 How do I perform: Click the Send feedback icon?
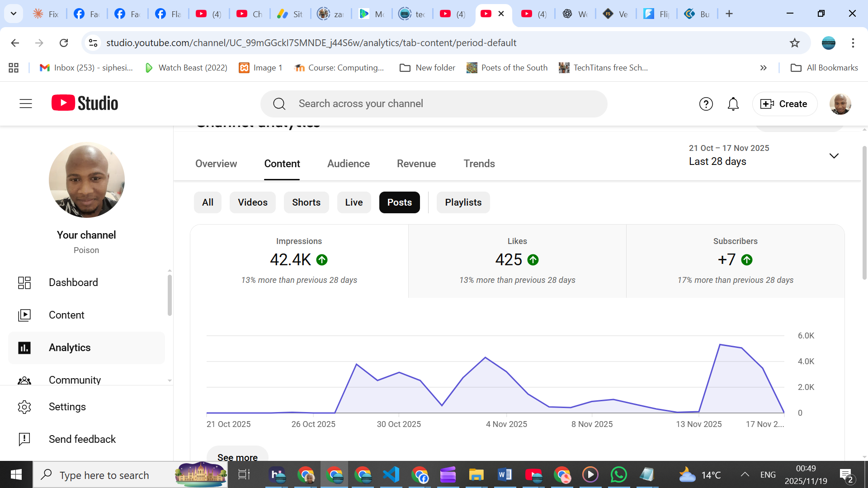coord(24,439)
